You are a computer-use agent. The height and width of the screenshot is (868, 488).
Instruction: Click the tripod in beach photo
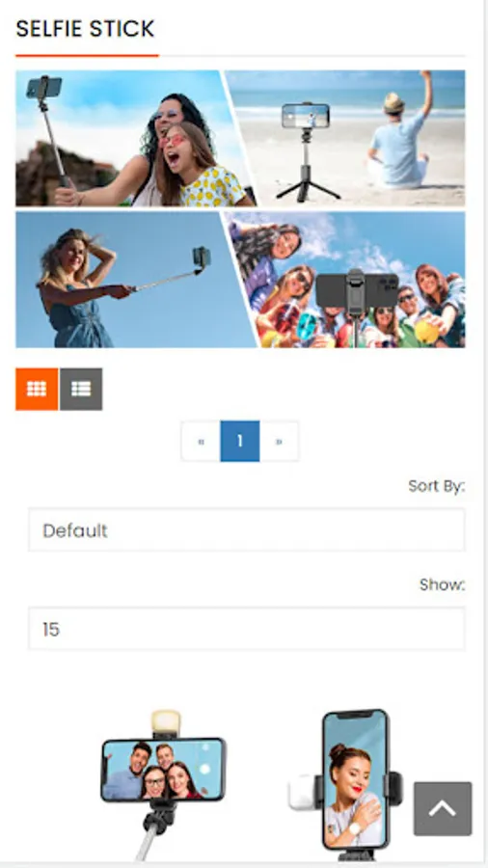point(307,152)
